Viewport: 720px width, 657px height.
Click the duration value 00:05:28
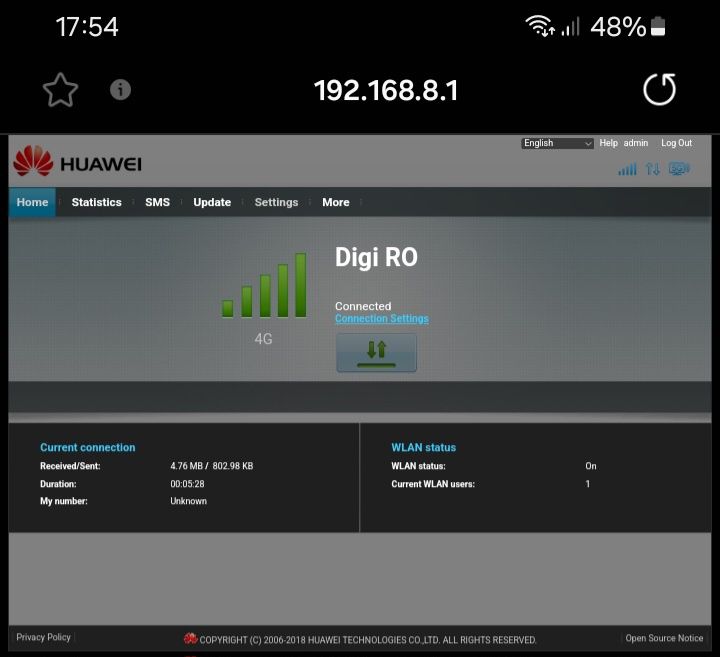tap(187, 484)
